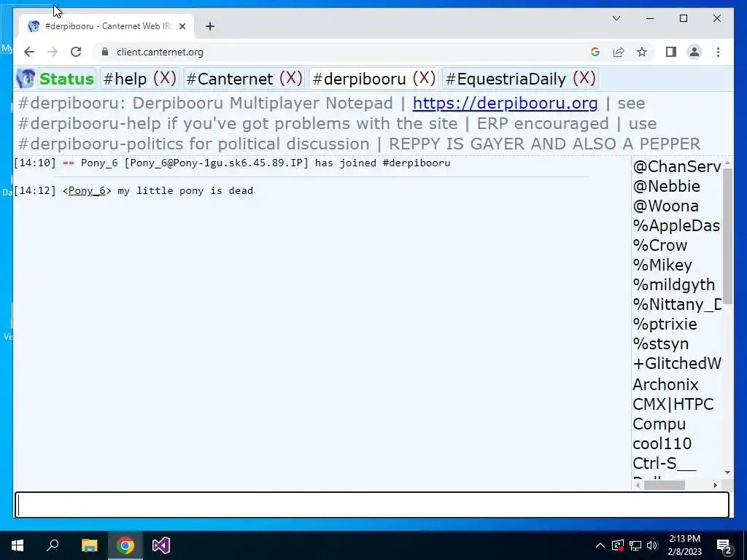Click nick list scroll left arrow
747x560 pixels.
tap(638, 485)
